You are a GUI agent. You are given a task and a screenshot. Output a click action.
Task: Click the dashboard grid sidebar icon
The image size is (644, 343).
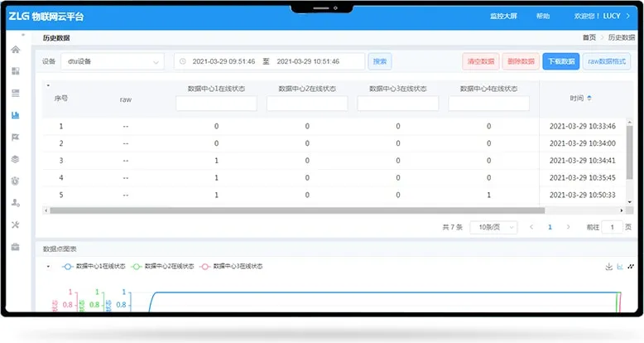(x=15, y=71)
